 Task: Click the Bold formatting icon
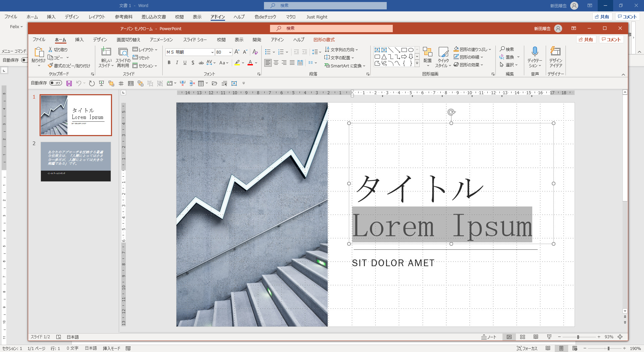point(169,63)
